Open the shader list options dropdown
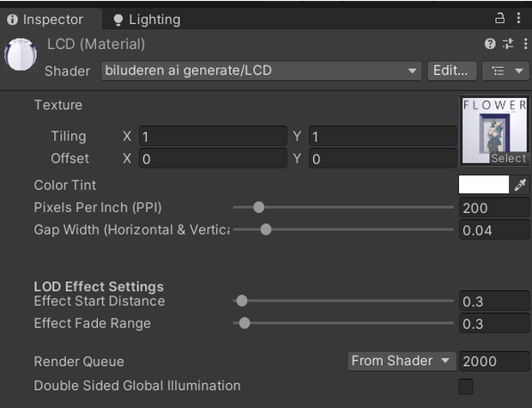Viewport: 532px width, 408px height. coord(505,70)
